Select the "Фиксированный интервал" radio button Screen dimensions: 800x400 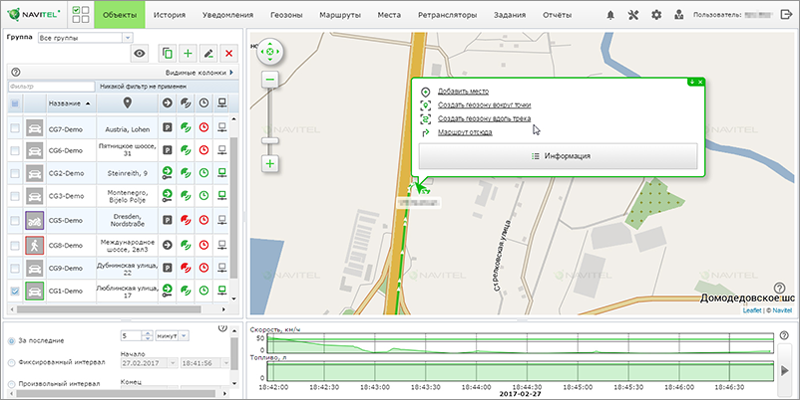point(11,362)
